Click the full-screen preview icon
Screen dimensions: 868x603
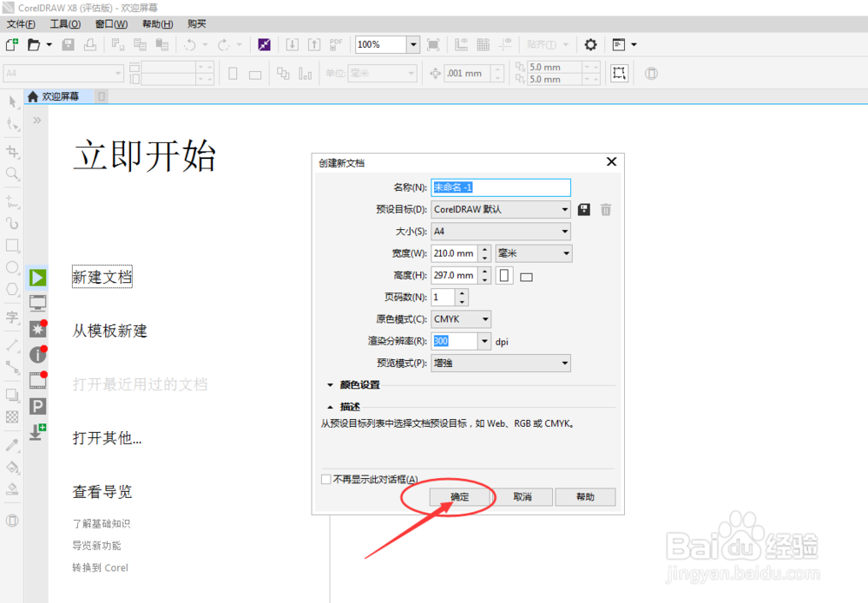coord(433,45)
